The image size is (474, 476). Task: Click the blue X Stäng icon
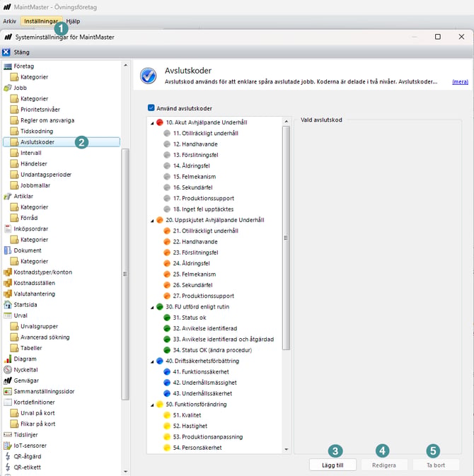coord(6,52)
